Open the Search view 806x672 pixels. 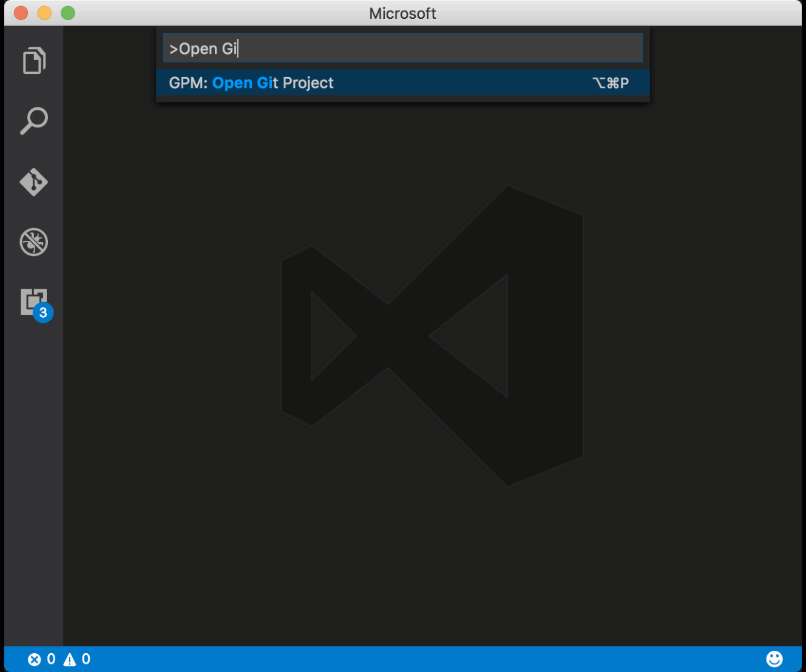[34, 121]
